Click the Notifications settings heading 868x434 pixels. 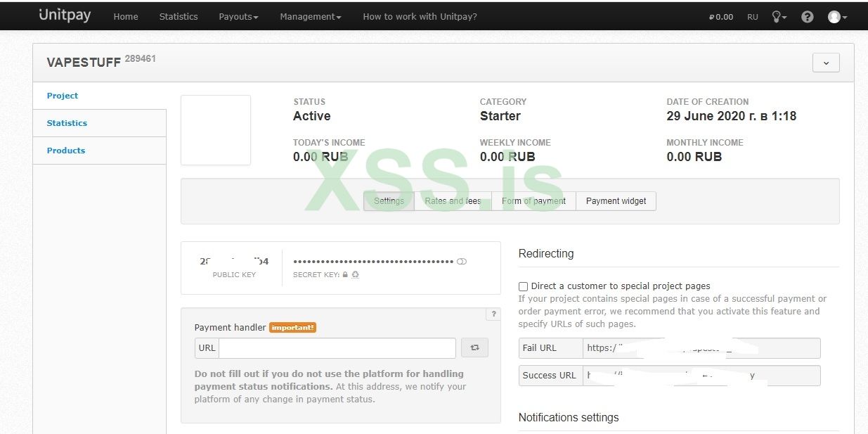tap(569, 418)
